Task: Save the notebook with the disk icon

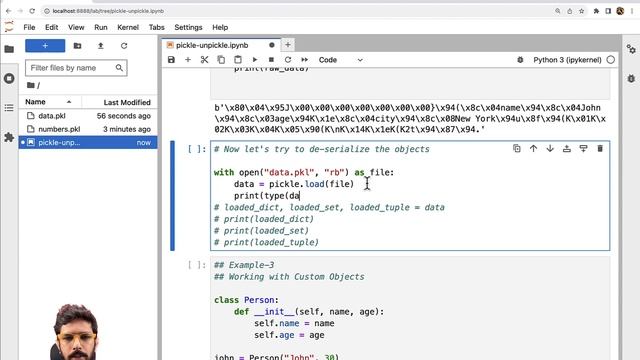Action: [171, 60]
